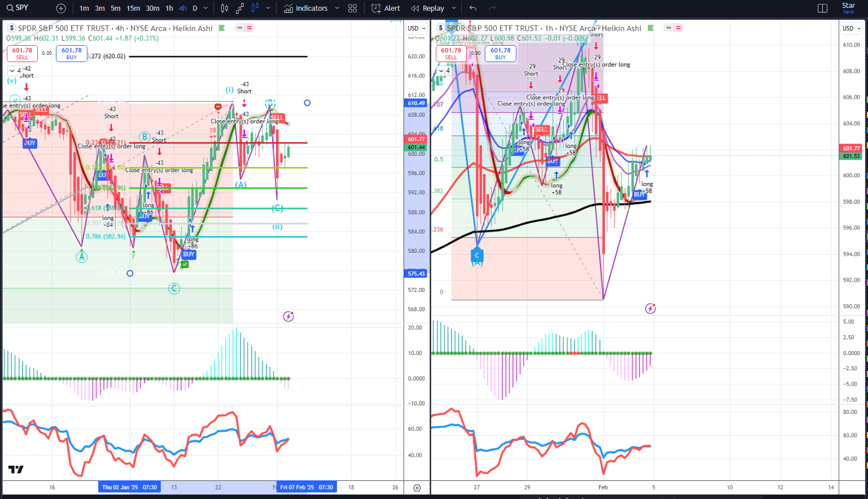Click red no-entry marker at wave (i) peak
This screenshot has width=868, height=499.
pyautogui.click(x=218, y=107)
